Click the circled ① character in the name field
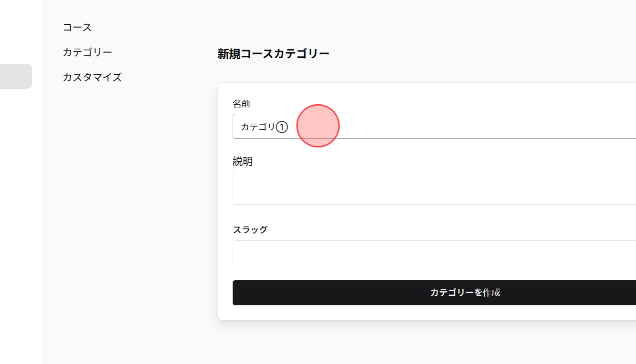Image resolution: width=636 pixels, height=364 pixels. point(282,127)
